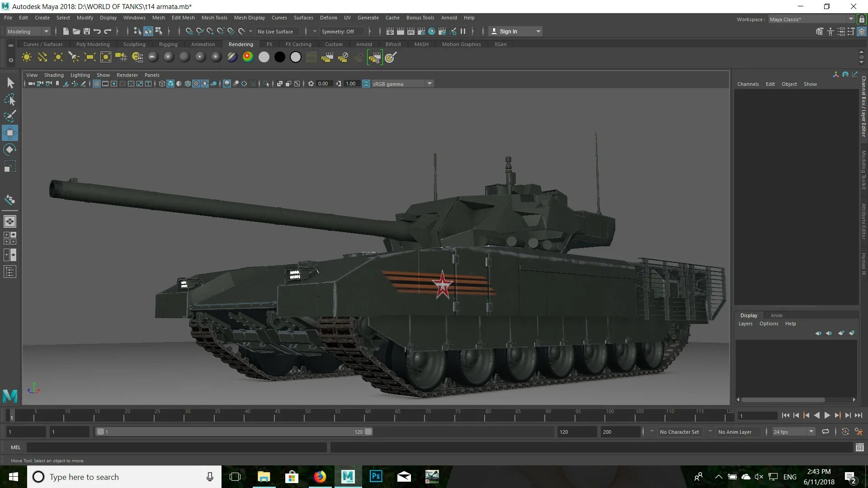Switch to the Anim layer tab
Viewport: 868px width, 488px height.
[x=776, y=315]
